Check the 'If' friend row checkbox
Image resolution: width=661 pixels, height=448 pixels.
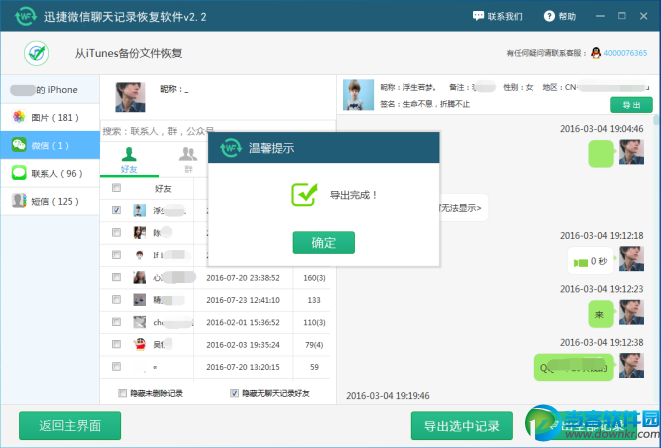tap(116, 255)
